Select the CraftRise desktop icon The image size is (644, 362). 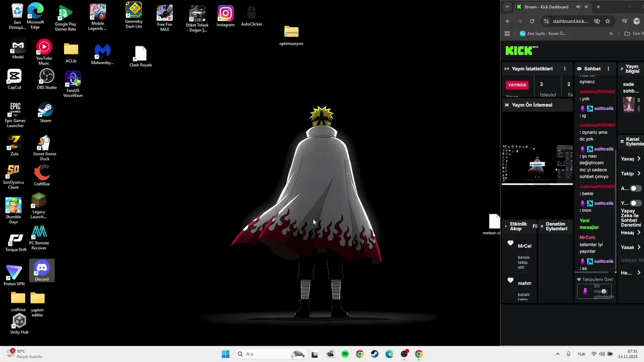42,176
